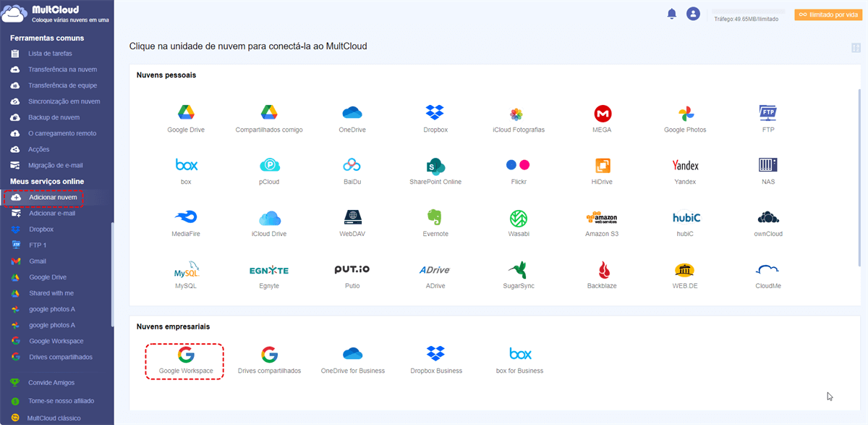Viewport: 868px width, 425px height.
Task: Connect Evernote
Action: pyautogui.click(x=435, y=217)
